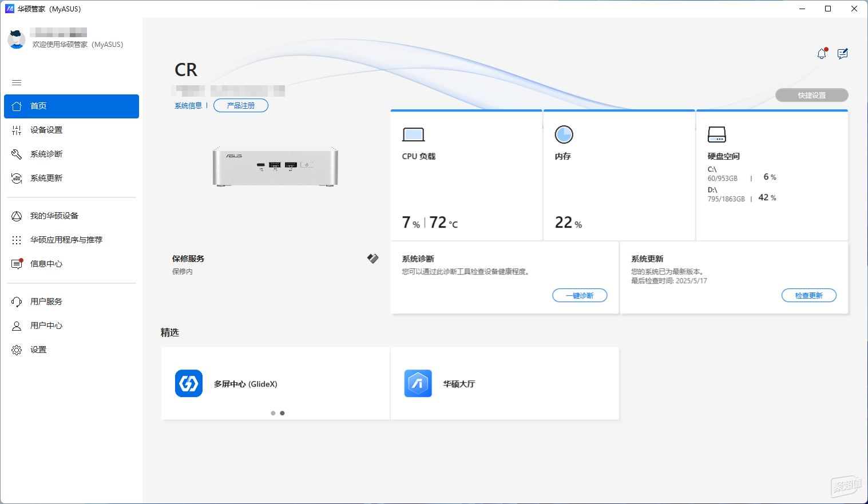Click the refresh icon beside 系统更新

17,178
